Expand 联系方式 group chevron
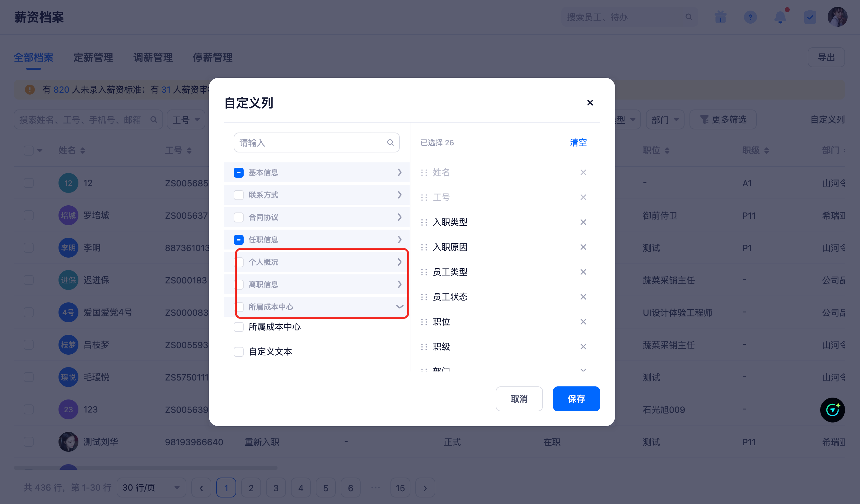860x504 pixels. (x=399, y=195)
